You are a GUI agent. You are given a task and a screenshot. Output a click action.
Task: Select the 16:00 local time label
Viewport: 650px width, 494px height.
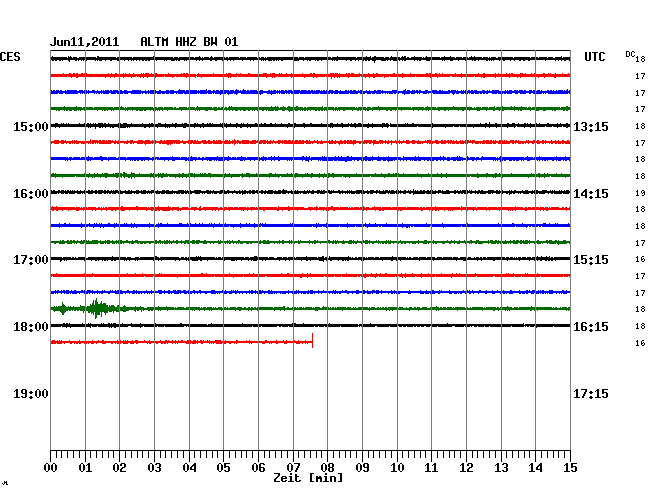[31, 194]
